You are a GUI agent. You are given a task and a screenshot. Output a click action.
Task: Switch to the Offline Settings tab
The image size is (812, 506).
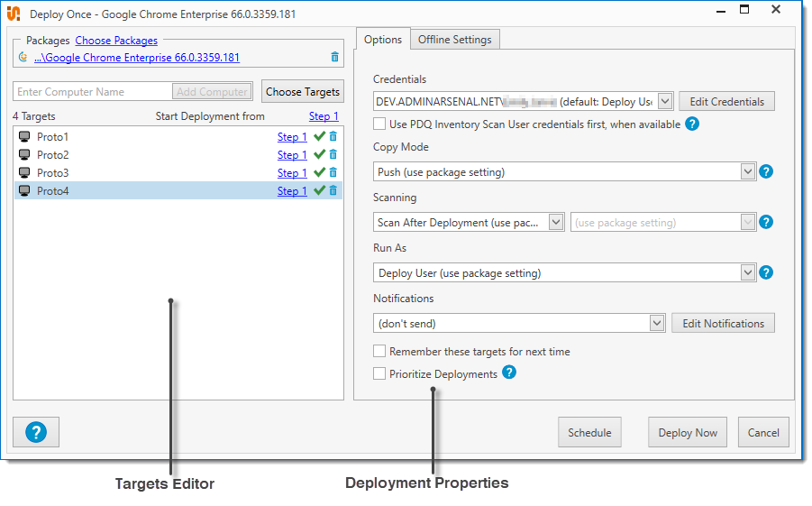pyautogui.click(x=455, y=40)
